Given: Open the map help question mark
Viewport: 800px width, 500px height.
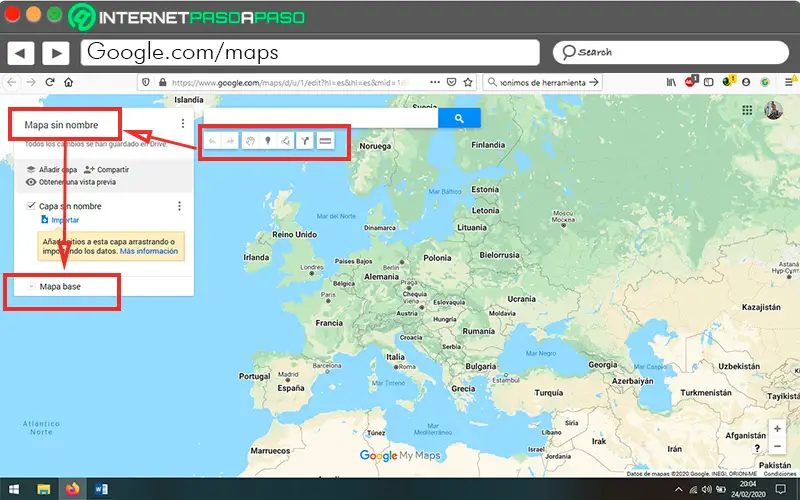Looking at the screenshot, I should [x=757, y=448].
